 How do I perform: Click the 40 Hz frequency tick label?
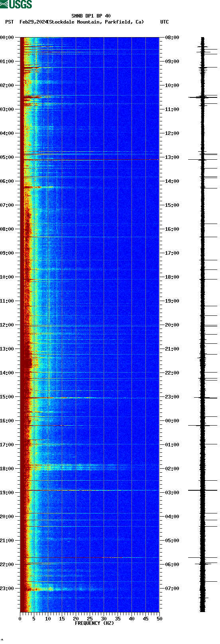tap(132, 619)
